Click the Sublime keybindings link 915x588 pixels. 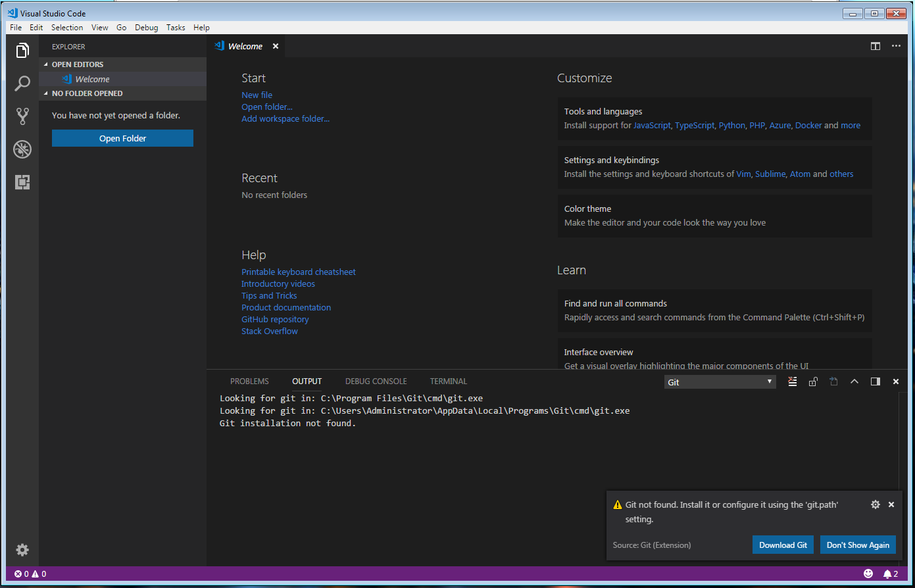[770, 174]
